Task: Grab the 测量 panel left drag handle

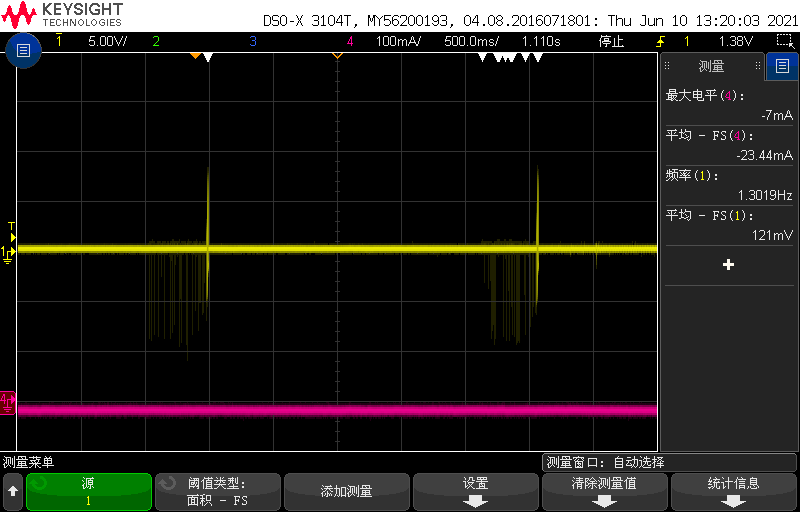Action: tap(666, 66)
